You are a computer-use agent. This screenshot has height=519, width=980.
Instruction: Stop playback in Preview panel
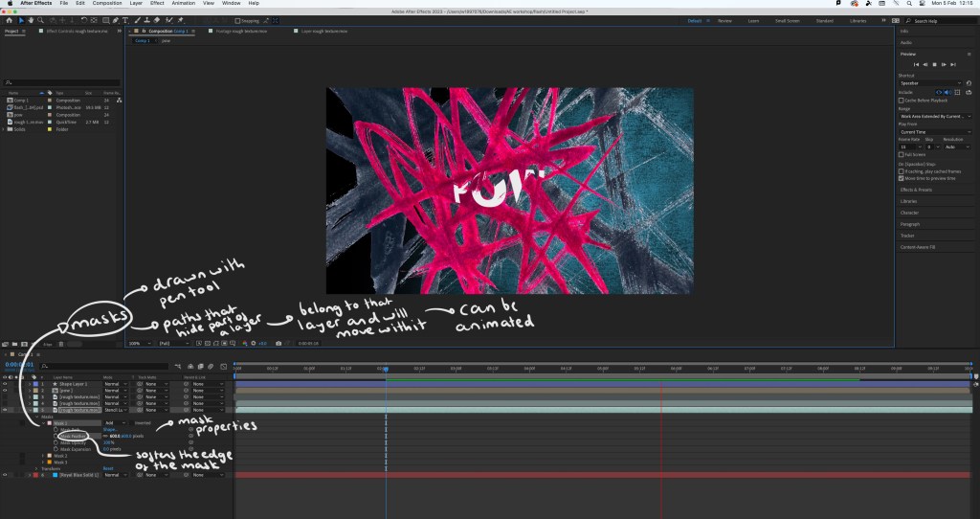point(934,64)
